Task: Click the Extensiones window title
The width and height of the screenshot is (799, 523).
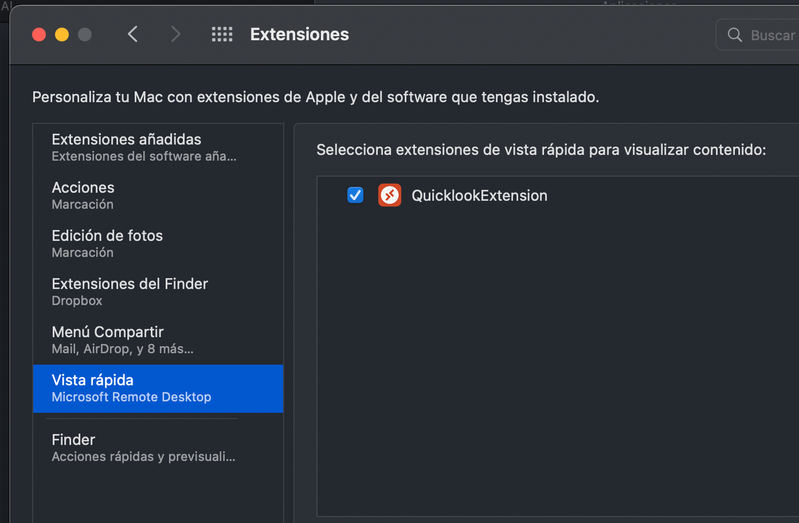Action: (x=299, y=34)
